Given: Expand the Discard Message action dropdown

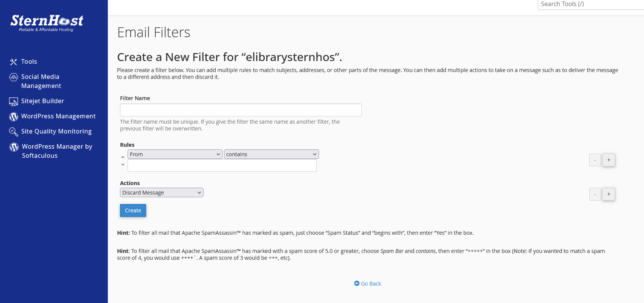Looking at the screenshot, I should click(161, 193).
